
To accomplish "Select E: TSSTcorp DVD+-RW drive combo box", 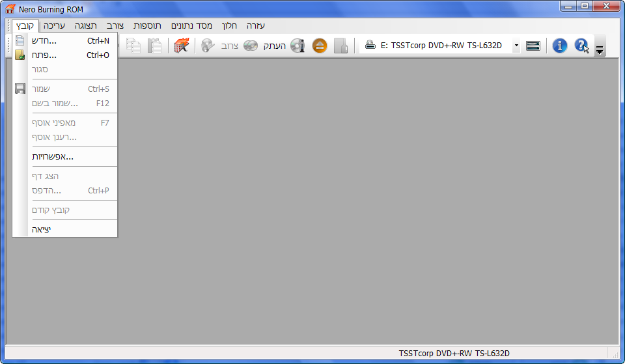I will click(x=440, y=46).
